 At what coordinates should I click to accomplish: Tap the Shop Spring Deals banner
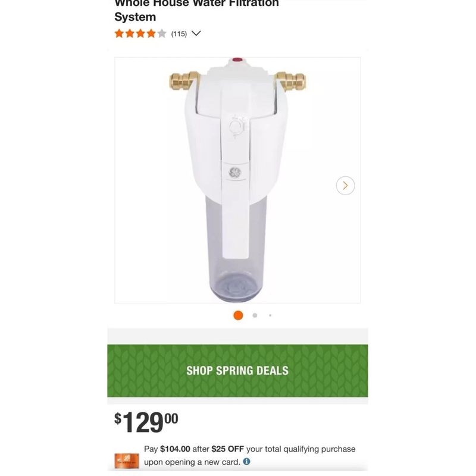pos(237,371)
